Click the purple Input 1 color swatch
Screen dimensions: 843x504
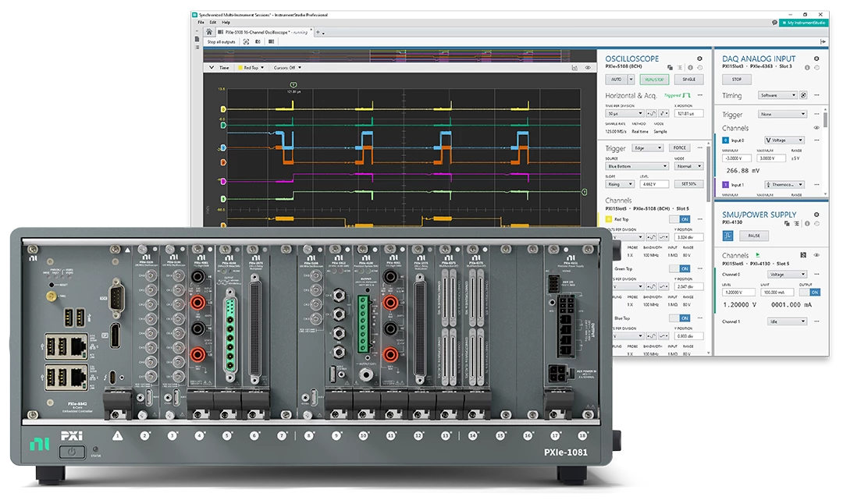coord(725,185)
